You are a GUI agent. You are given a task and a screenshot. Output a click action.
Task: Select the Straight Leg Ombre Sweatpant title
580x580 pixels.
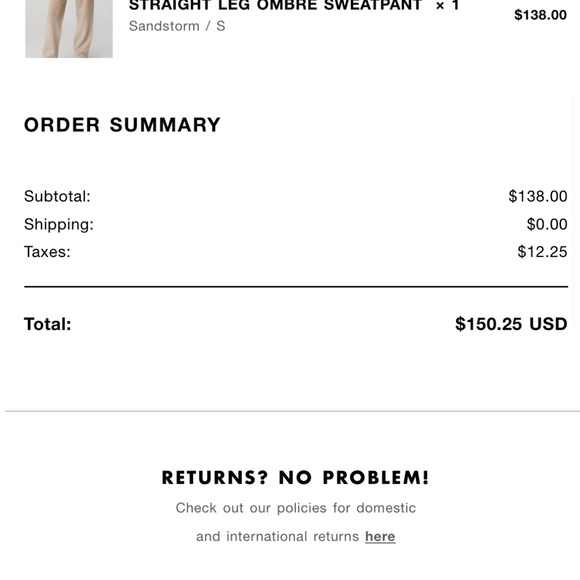point(275,6)
